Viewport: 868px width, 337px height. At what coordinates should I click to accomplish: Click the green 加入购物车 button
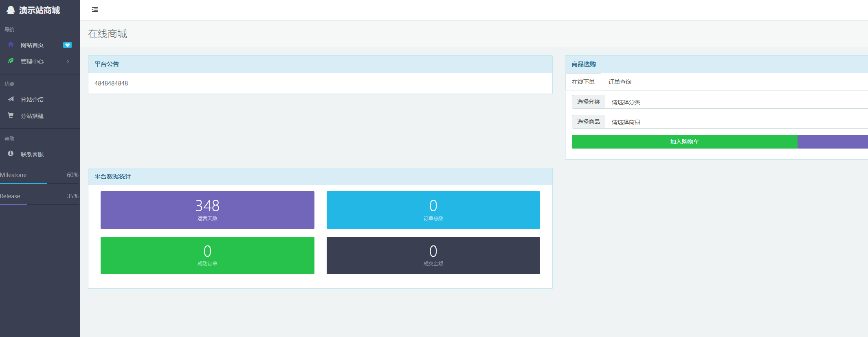[x=684, y=142]
